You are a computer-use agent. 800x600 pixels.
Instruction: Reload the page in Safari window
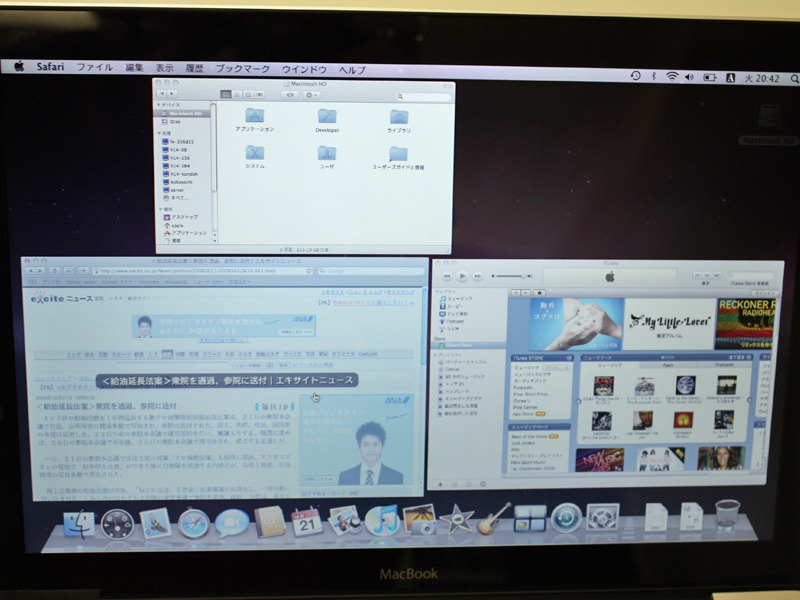tap(54, 271)
